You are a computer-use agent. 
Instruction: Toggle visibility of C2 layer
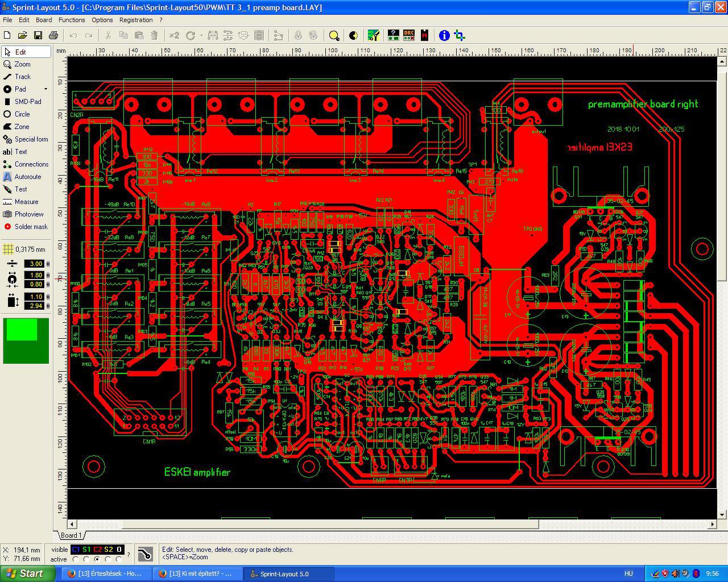97,550
